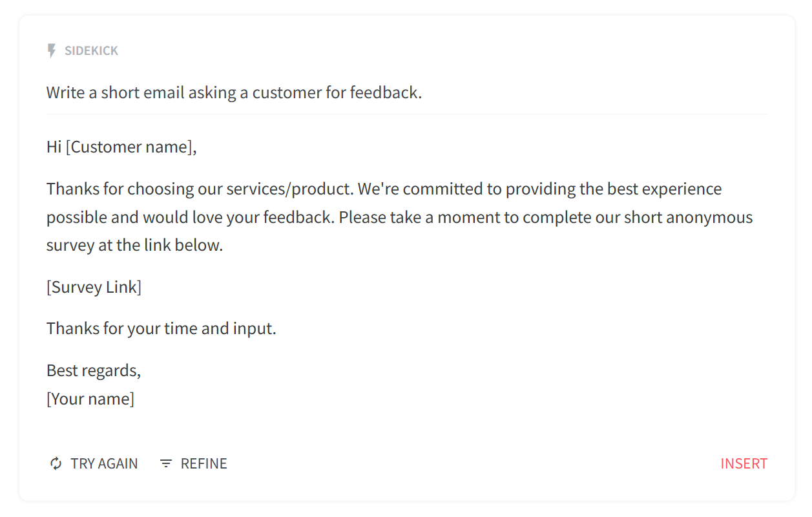The width and height of the screenshot is (812, 517).
Task: Click the Refine filter lines icon
Action: [x=166, y=463]
